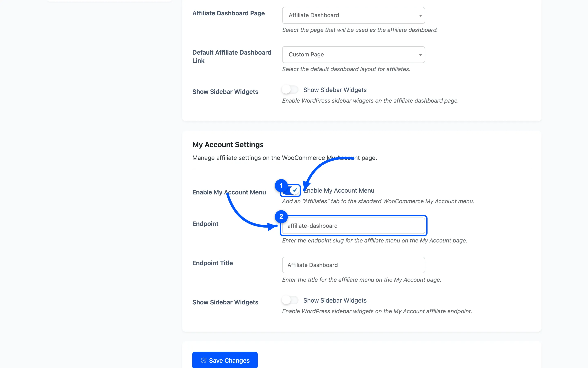Click the 'Endpoint Title' field label
Screen dimensions: 588x368
212,263
